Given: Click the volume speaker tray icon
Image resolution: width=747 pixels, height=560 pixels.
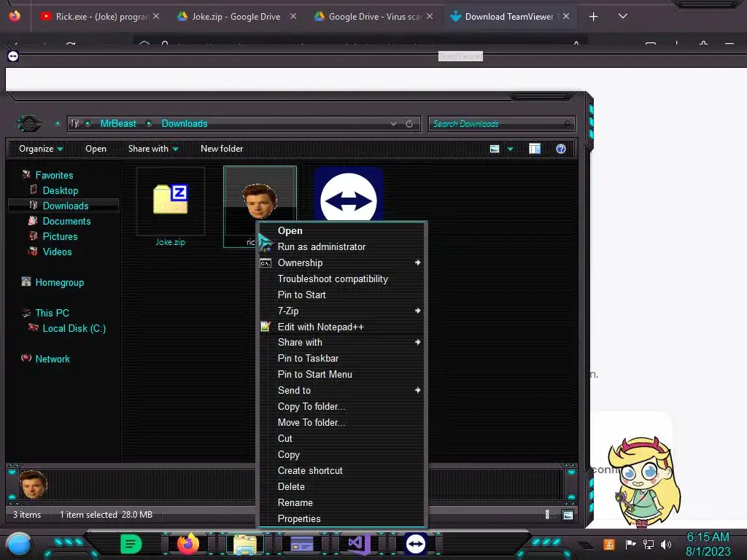Looking at the screenshot, I should pyautogui.click(x=666, y=544).
